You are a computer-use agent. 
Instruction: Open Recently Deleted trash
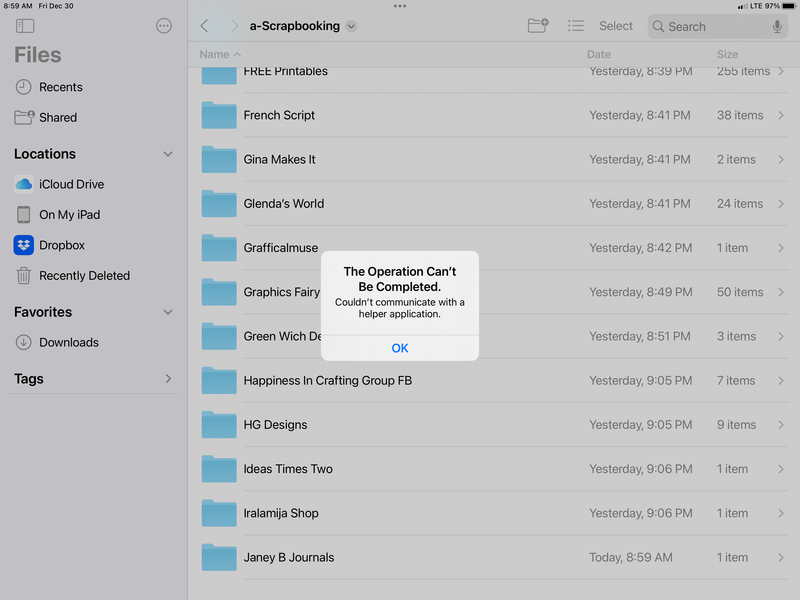[84, 276]
